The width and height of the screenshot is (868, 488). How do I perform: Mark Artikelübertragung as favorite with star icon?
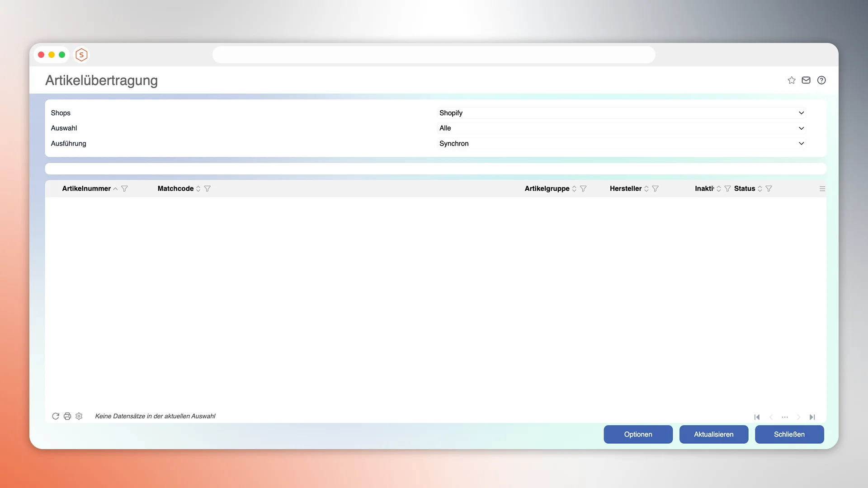pos(791,80)
